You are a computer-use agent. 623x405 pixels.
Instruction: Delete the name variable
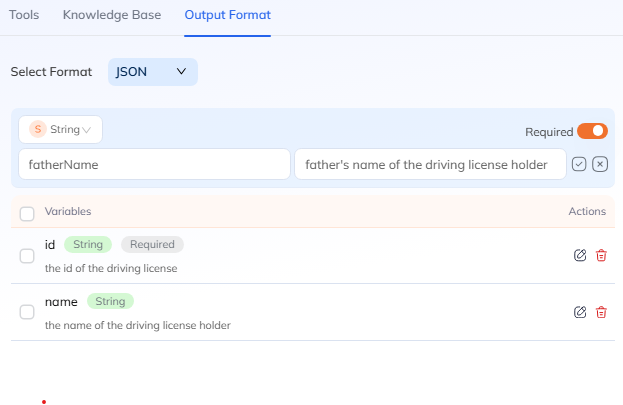click(601, 312)
